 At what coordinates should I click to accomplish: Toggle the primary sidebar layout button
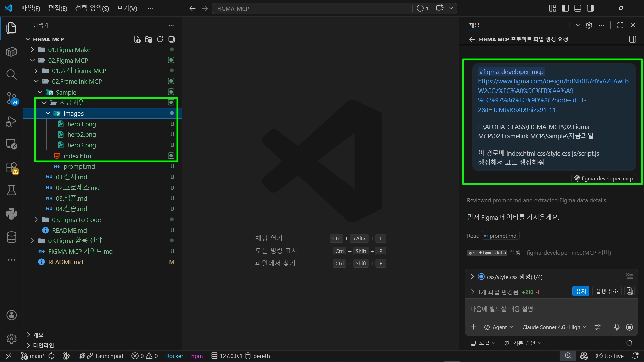565,8
